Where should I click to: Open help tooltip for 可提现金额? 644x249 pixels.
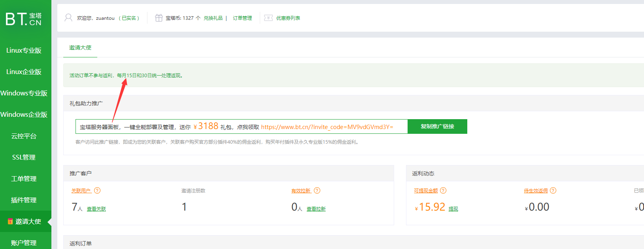(x=443, y=190)
